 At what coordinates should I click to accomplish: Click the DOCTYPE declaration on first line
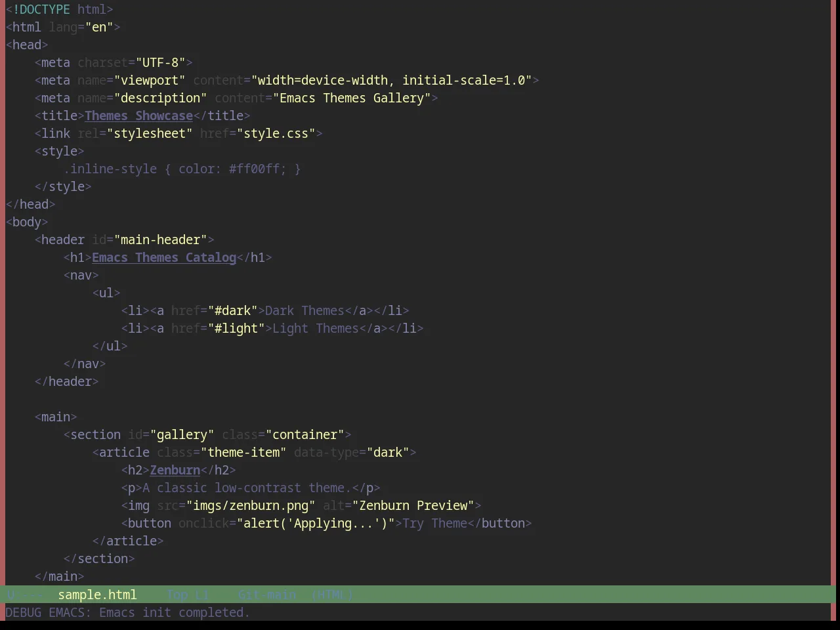pos(60,9)
